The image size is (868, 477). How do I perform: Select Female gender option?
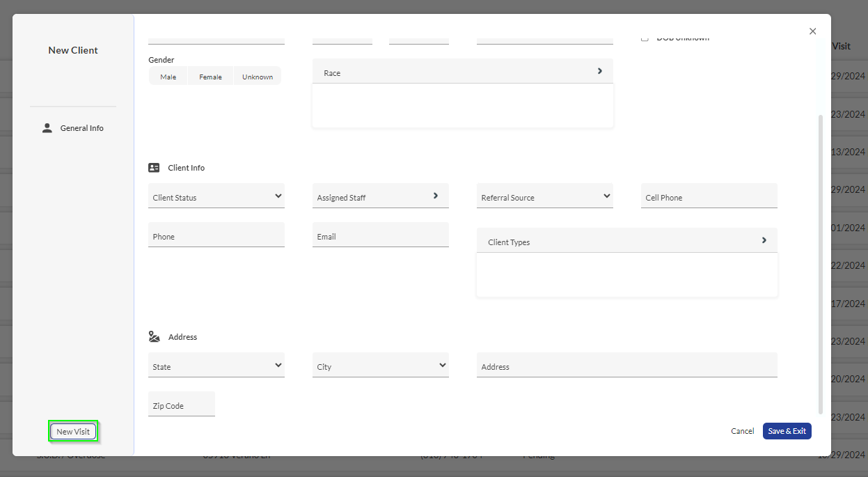(210, 77)
